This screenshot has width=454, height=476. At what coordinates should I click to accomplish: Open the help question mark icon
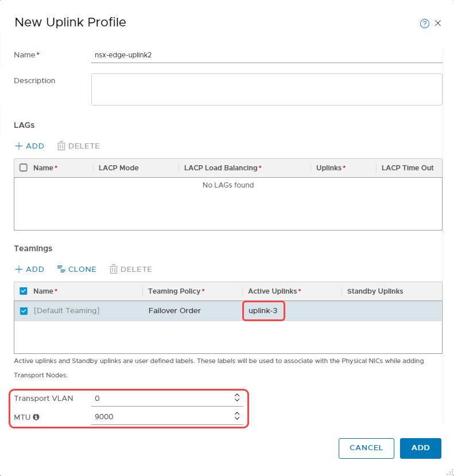(x=424, y=23)
